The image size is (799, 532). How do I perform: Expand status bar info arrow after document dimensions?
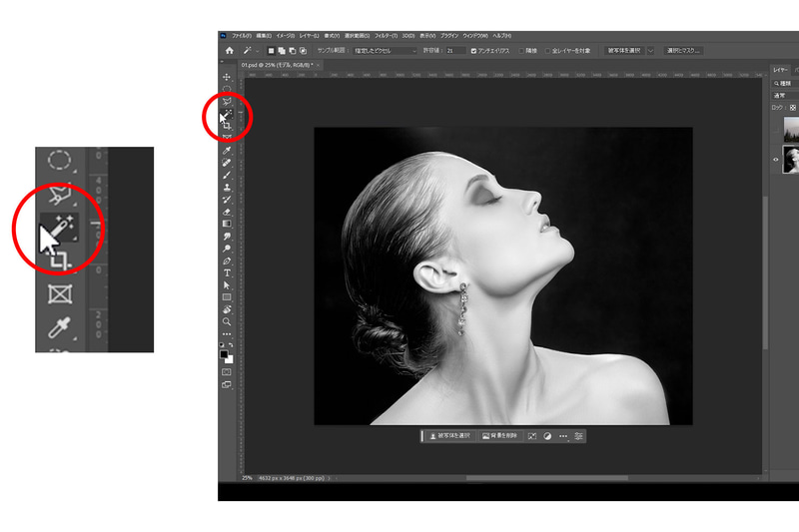pos(329,478)
